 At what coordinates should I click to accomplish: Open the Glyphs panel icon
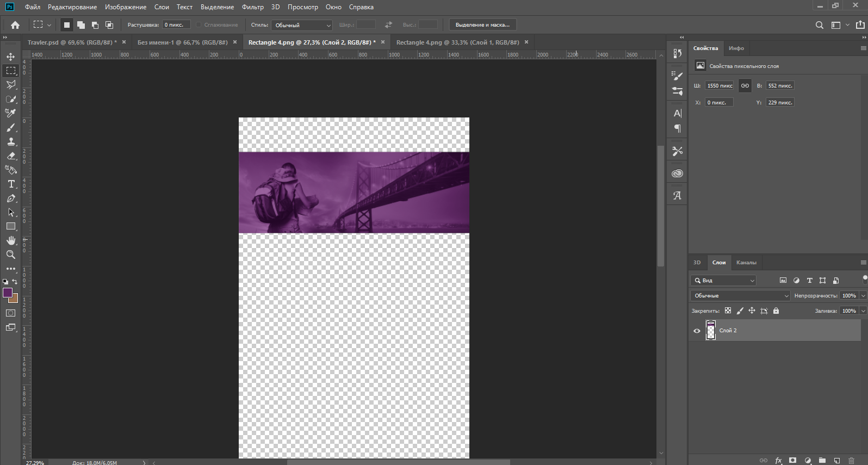coord(677,196)
